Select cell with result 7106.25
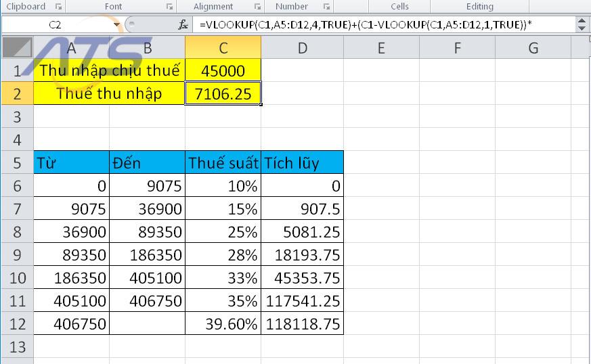Viewport: 591px width, 364px height. (223, 94)
